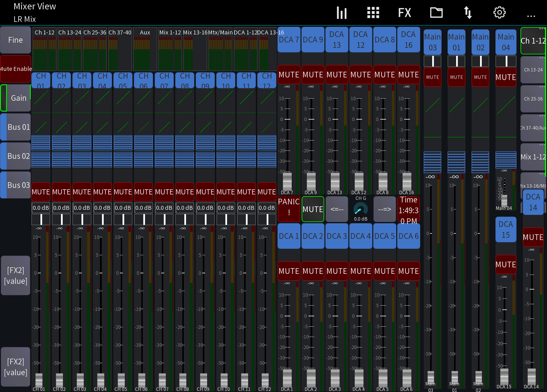Select the DCA 14 strip on the right

coord(533,202)
